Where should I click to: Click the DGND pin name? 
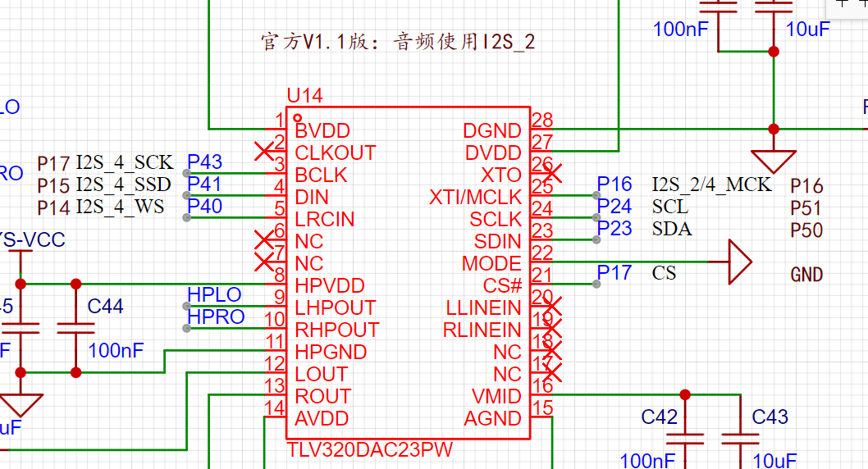coord(492,130)
